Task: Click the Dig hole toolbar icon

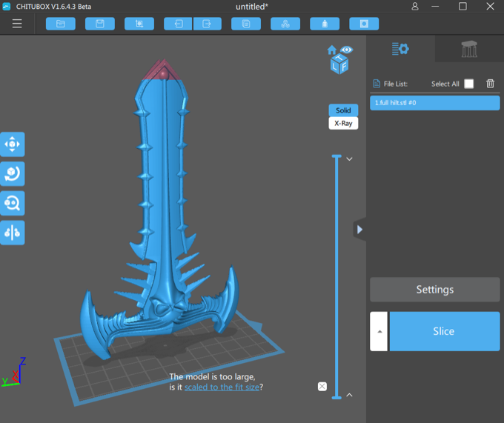Action: pos(364,24)
